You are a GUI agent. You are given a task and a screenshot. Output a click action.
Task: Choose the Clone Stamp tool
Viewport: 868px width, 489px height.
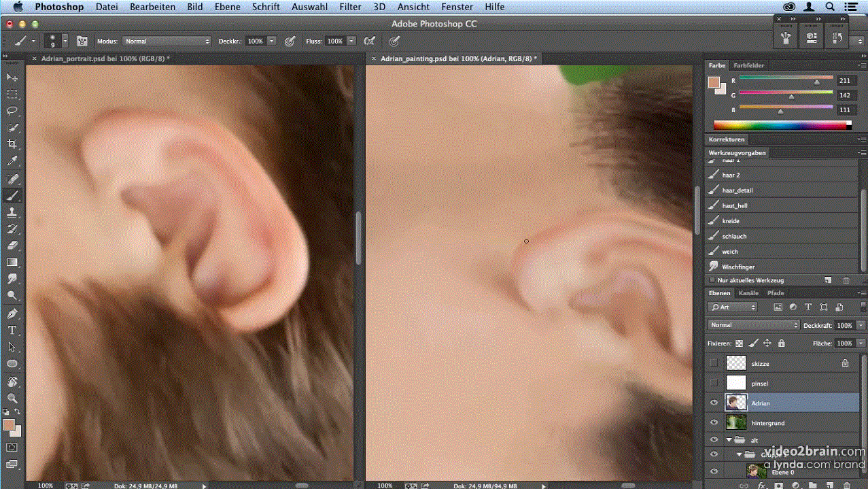pyautogui.click(x=12, y=212)
